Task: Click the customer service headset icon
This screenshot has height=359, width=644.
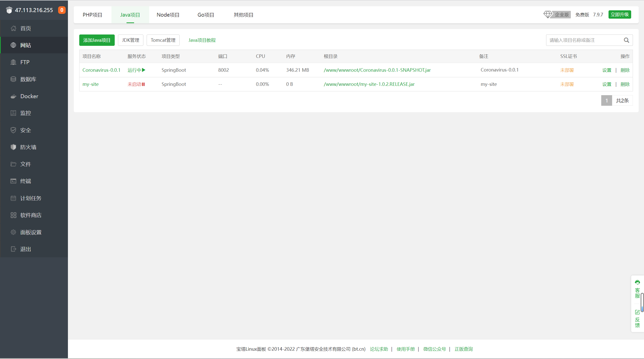Action: point(637,282)
